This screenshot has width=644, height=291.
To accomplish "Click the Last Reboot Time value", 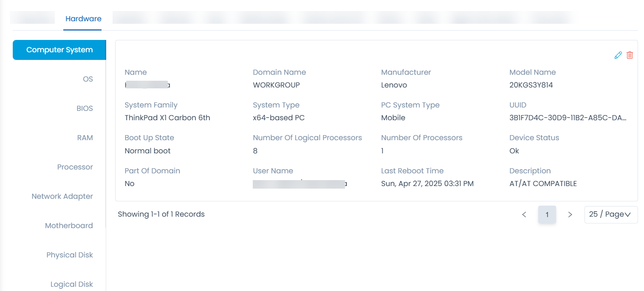I will pos(427,184).
